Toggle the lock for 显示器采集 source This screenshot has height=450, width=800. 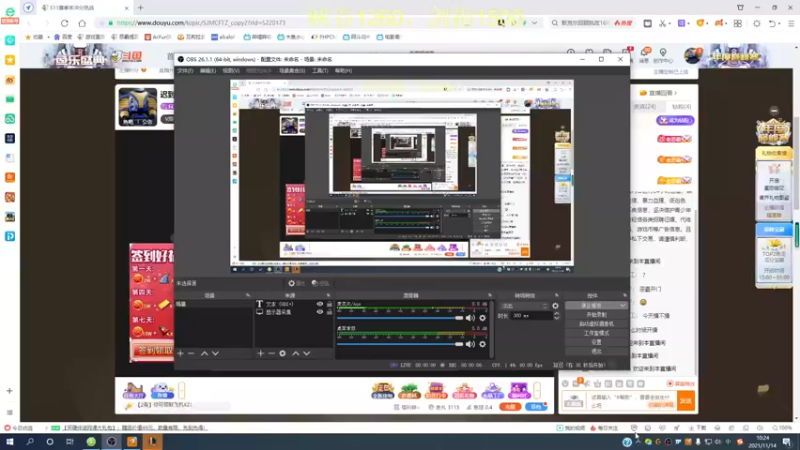tap(329, 312)
